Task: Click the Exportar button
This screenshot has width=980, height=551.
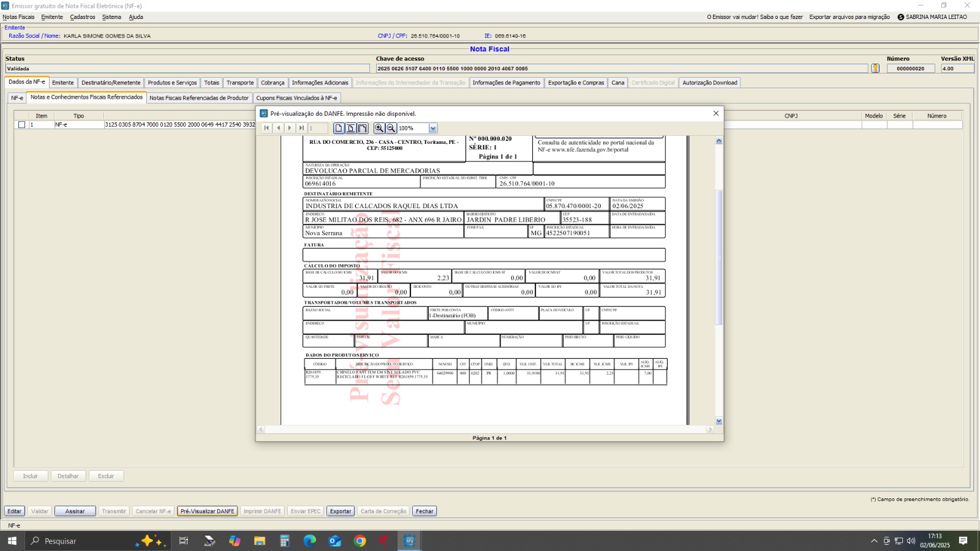Action: pyautogui.click(x=341, y=511)
